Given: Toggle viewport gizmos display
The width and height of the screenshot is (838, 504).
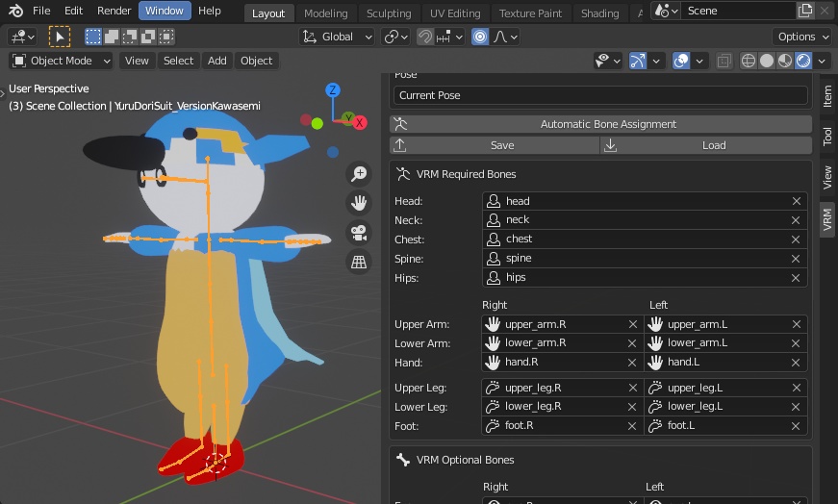Looking at the screenshot, I should (x=637, y=61).
